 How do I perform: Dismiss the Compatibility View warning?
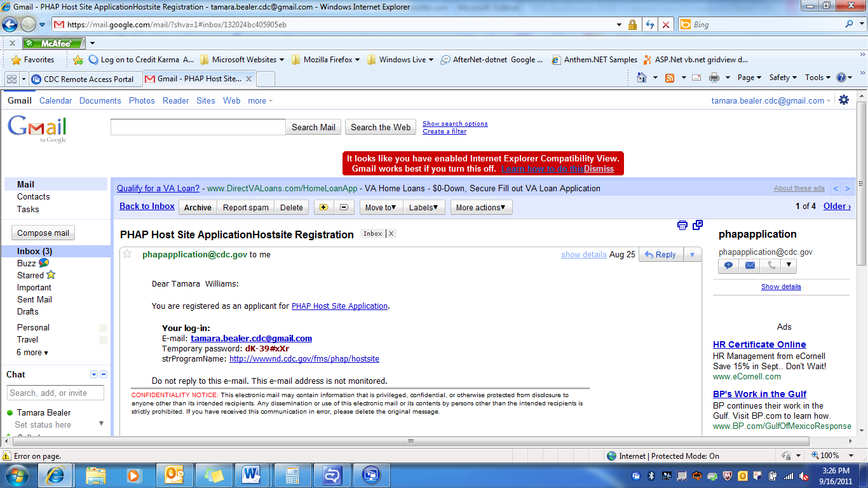599,168
